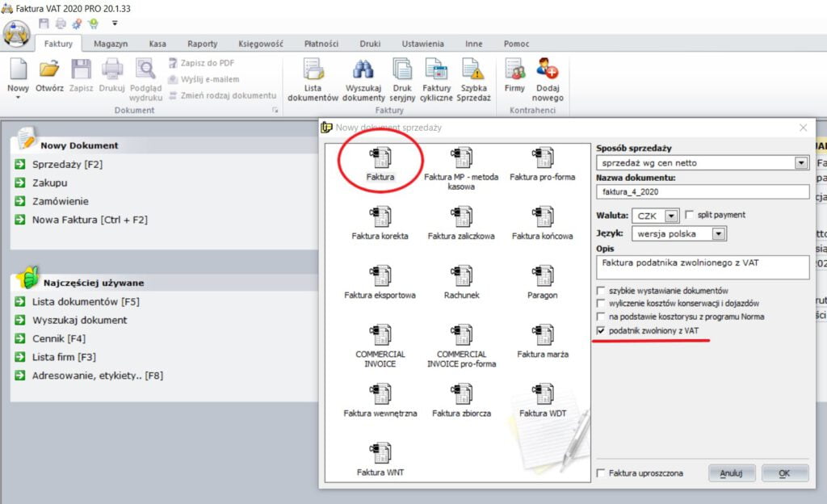Click Wyszukaj dokumenty binoculars icon
Image resolution: width=827 pixels, height=504 pixels.
[363, 69]
